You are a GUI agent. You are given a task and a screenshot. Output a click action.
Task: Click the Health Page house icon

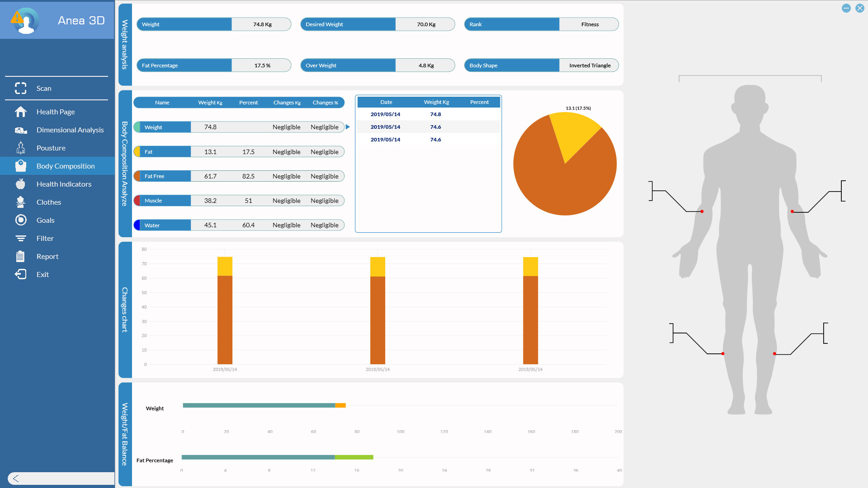(20, 112)
